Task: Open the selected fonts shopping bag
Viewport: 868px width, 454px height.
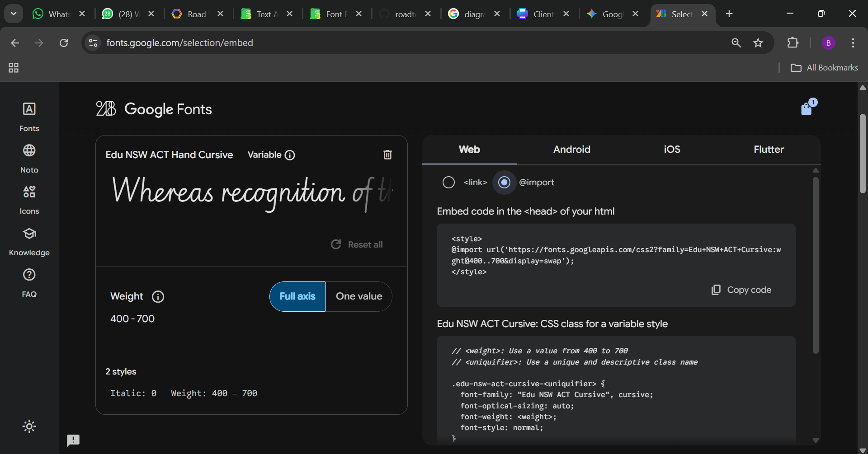Action: (x=807, y=108)
